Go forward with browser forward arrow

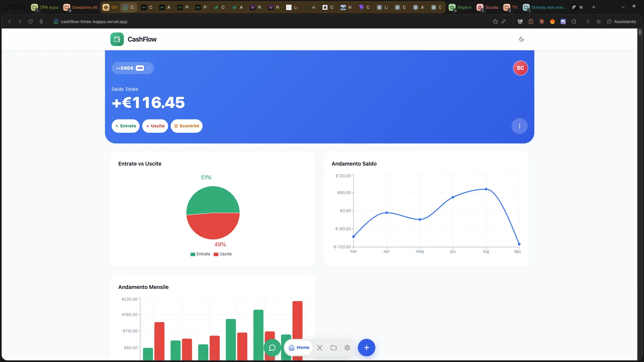point(20,21)
